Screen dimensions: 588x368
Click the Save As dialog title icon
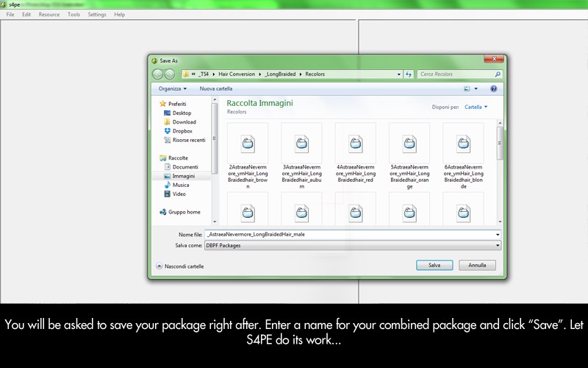tap(154, 60)
